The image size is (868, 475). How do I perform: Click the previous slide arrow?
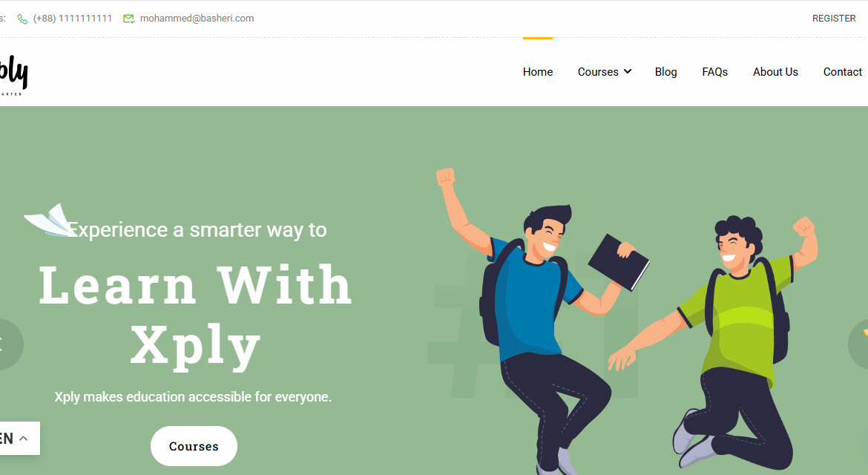click(5, 344)
